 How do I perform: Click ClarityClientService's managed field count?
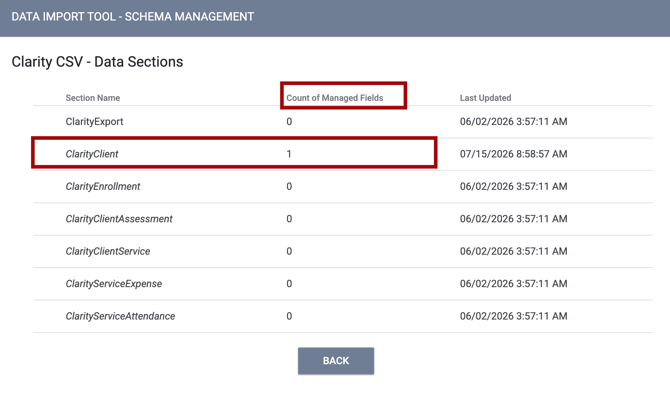[x=289, y=251]
